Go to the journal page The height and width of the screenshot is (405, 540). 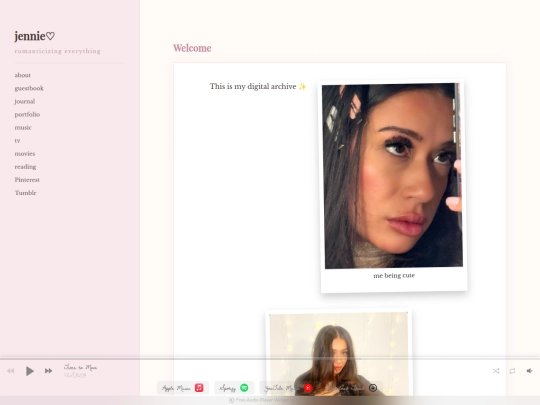(x=25, y=101)
